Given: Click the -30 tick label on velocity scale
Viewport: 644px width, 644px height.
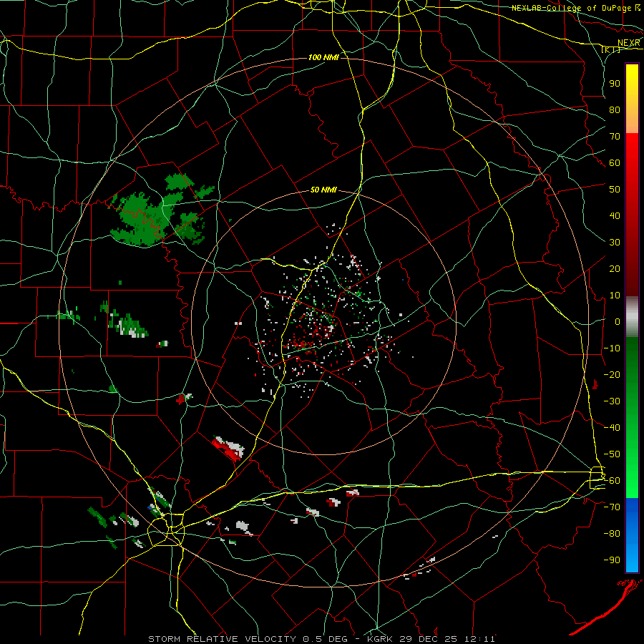Looking at the screenshot, I should tap(612, 401).
